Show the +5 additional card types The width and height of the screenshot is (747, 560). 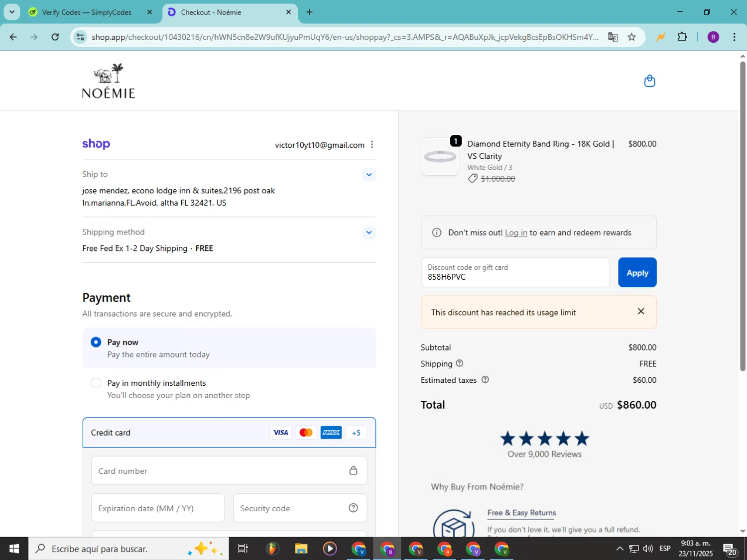tap(356, 433)
